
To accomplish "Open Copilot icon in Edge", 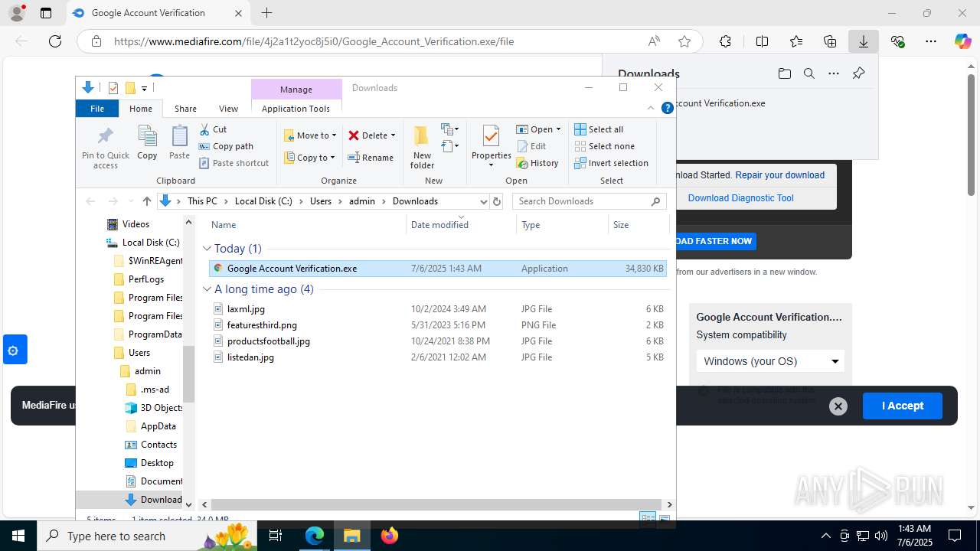I will 962,41.
